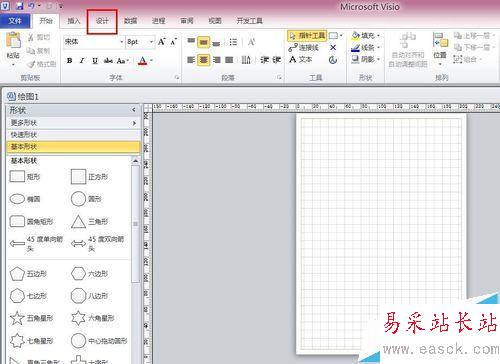
Task: Click the grow font size icon
Action: click(x=162, y=42)
